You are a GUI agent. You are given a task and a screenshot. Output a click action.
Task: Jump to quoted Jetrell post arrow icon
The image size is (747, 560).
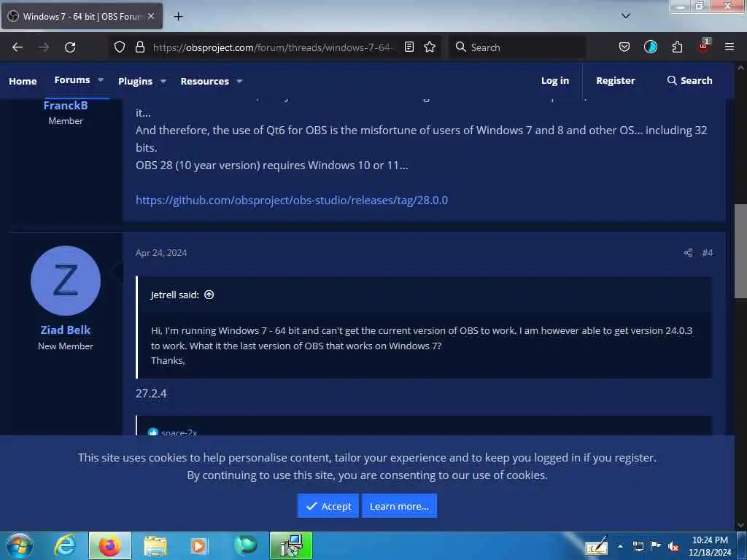pos(209,295)
